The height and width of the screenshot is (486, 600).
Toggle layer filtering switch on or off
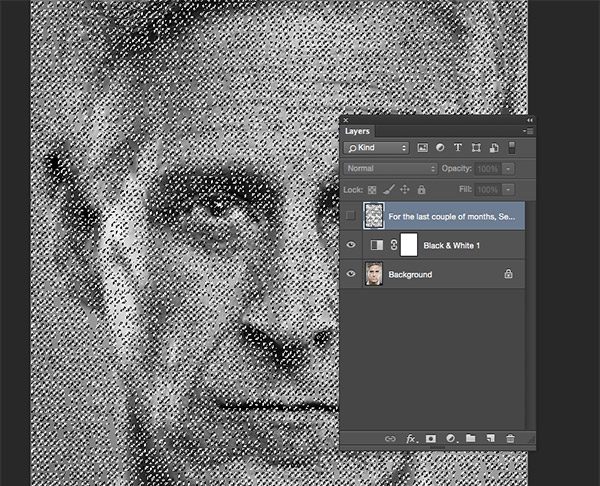coord(513,148)
